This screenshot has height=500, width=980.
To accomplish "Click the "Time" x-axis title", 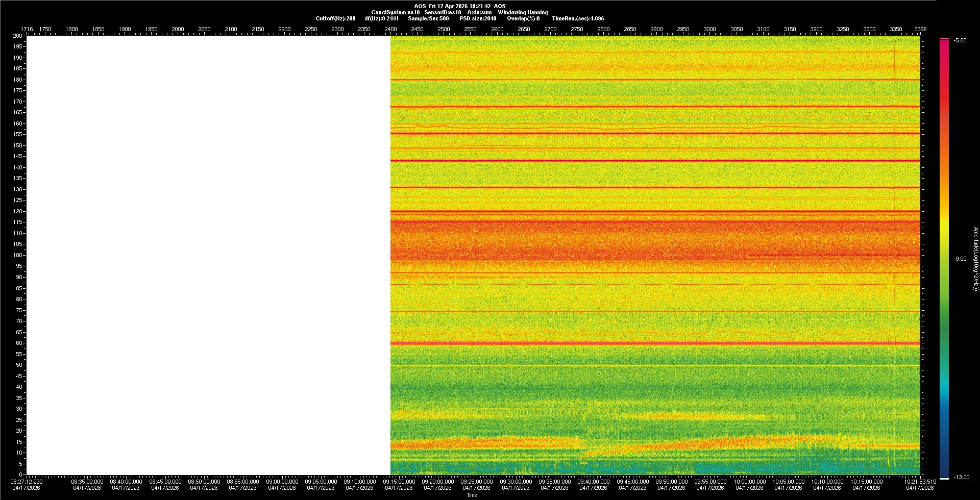I will click(472, 495).
